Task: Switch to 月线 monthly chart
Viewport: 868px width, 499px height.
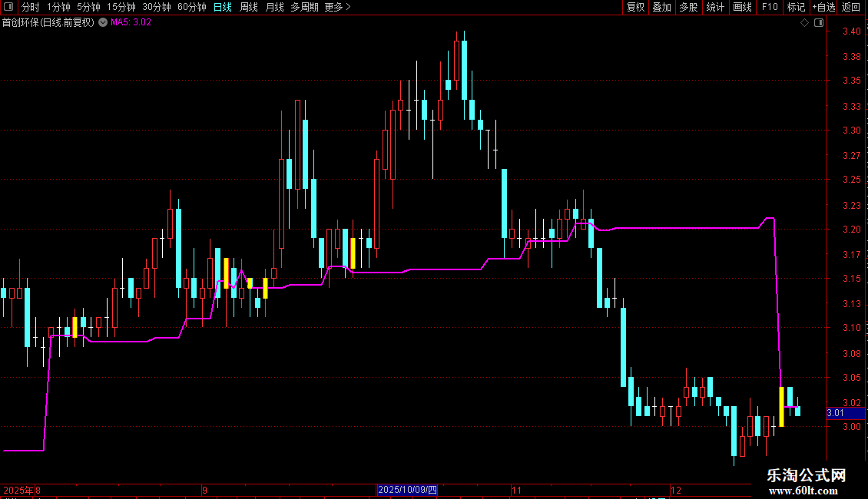Action: [274, 7]
